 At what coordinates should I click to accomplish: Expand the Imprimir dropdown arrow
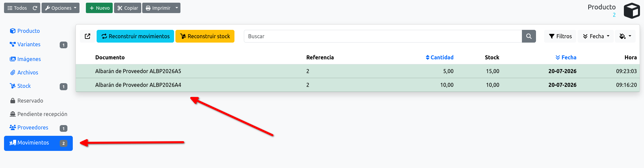(x=177, y=8)
